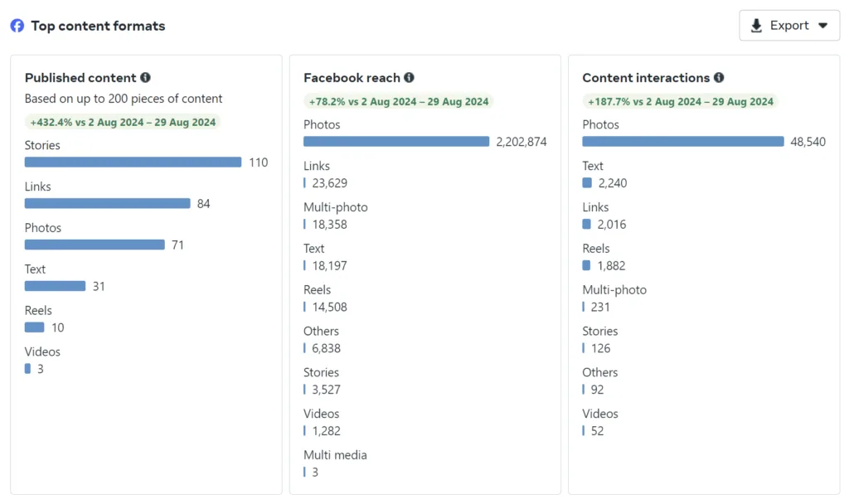Viewport: 849px width, 504px height.
Task: Click the Export button label
Action: pos(789,26)
